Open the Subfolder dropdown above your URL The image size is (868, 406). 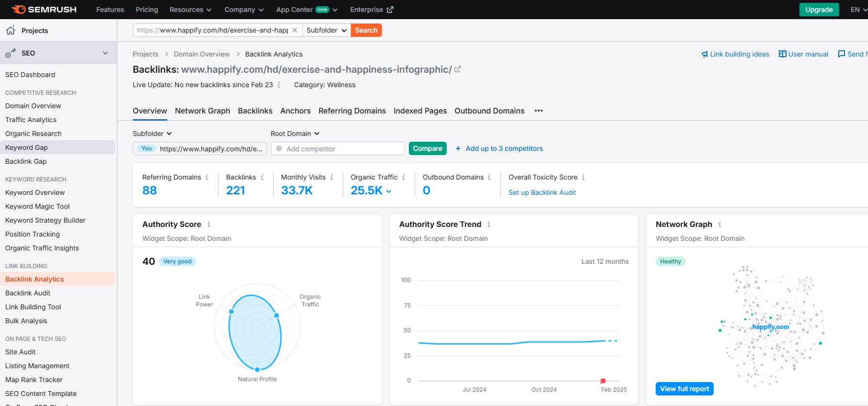point(152,134)
